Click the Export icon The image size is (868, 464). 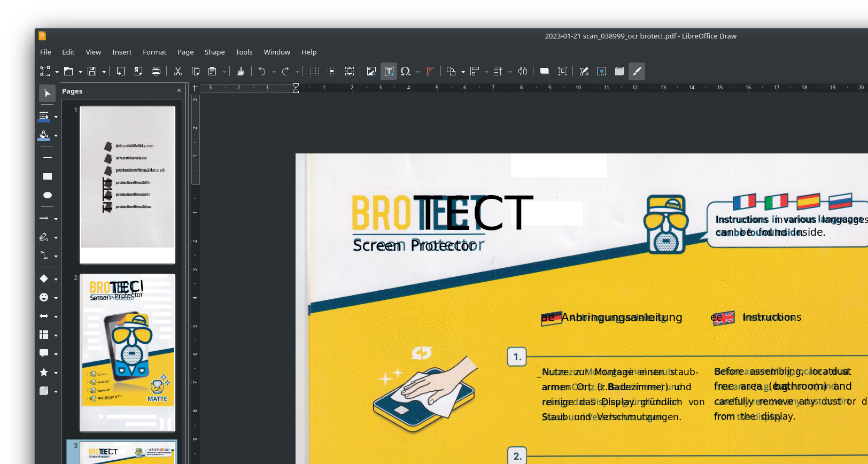click(x=121, y=71)
